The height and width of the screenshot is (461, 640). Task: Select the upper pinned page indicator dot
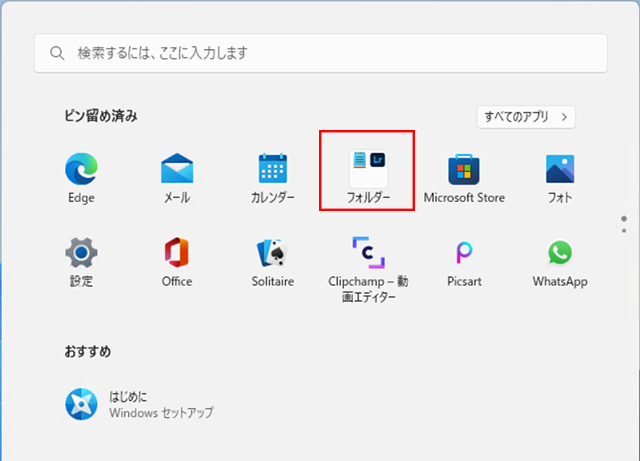tap(623, 217)
